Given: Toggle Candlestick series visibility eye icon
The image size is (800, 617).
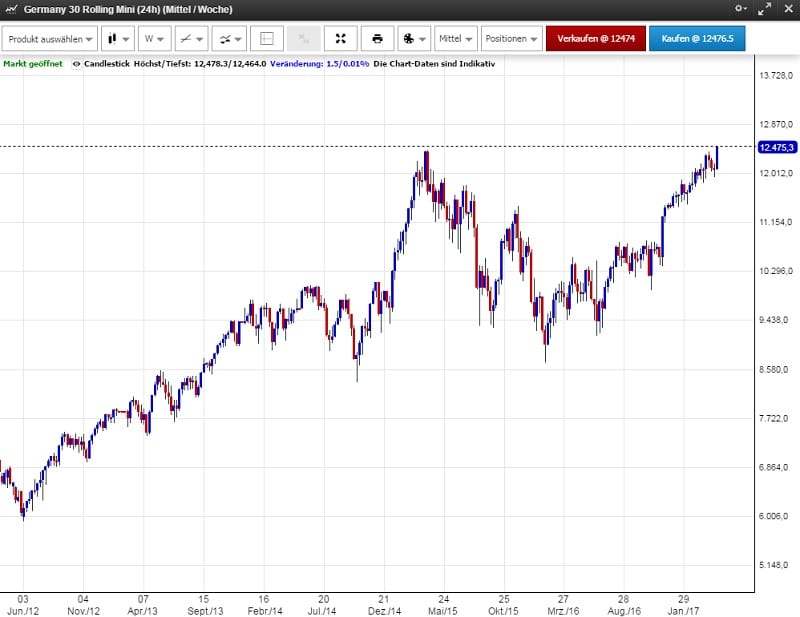Looking at the screenshot, I should point(77,63).
